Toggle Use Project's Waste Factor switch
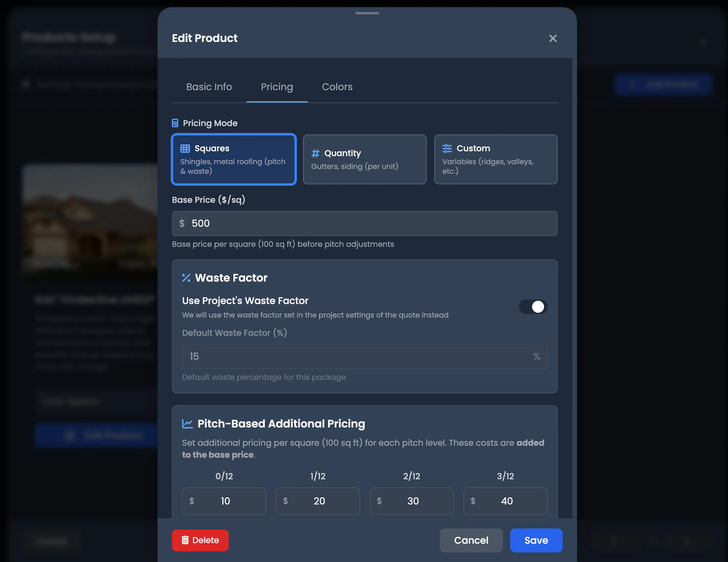This screenshot has width=728, height=562. tap(533, 307)
